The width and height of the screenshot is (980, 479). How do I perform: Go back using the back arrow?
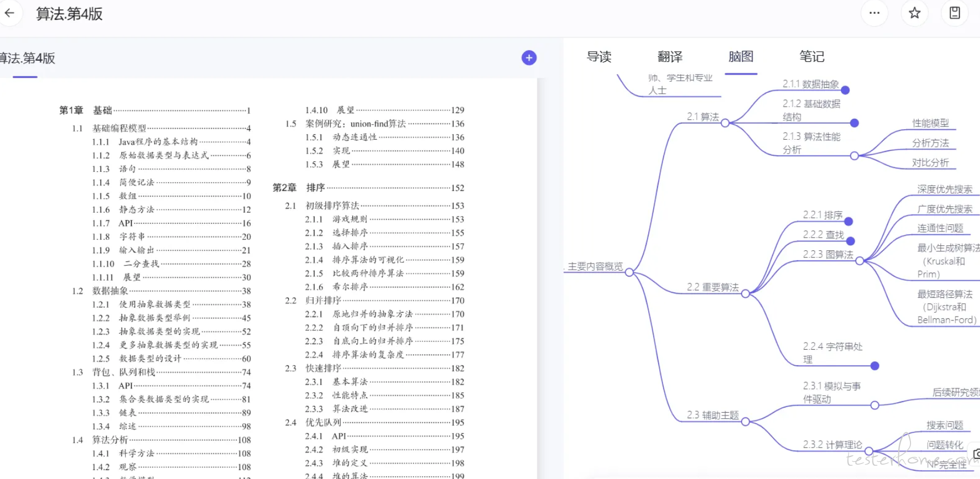(9, 13)
